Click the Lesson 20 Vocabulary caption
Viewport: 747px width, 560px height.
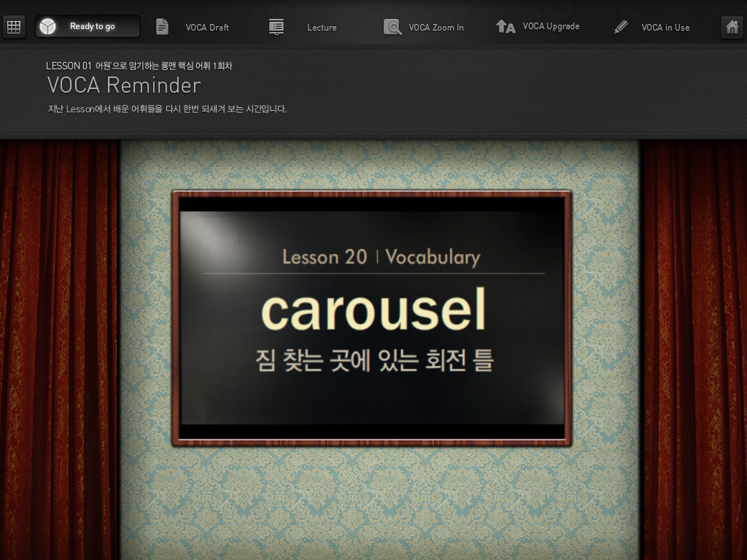pos(381,257)
